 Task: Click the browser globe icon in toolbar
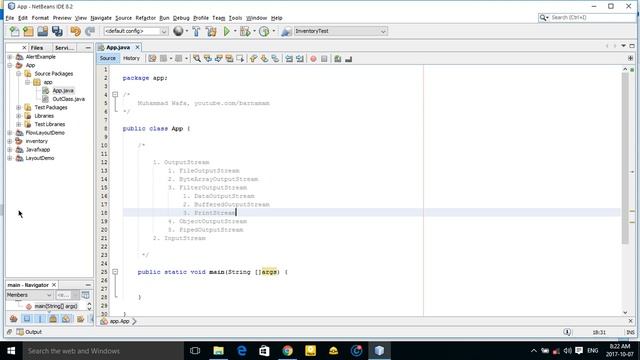[178, 31]
